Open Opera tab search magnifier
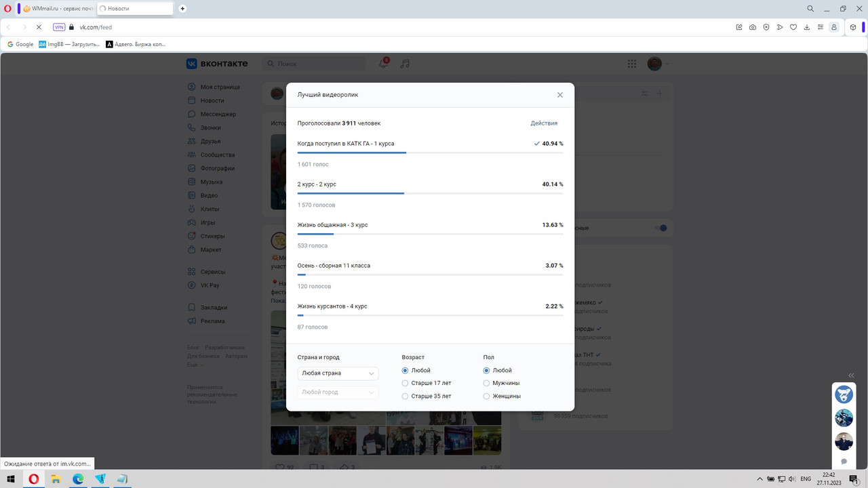 click(x=810, y=9)
